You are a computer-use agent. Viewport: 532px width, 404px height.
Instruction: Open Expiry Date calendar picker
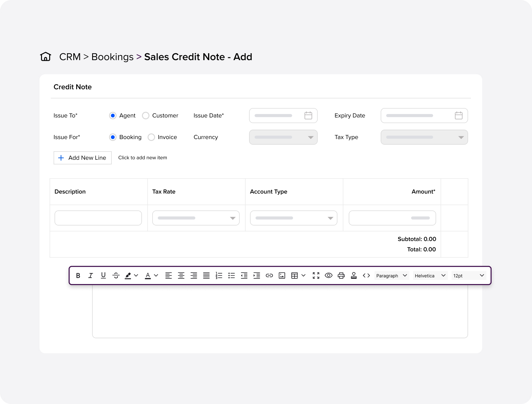point(459,116)
